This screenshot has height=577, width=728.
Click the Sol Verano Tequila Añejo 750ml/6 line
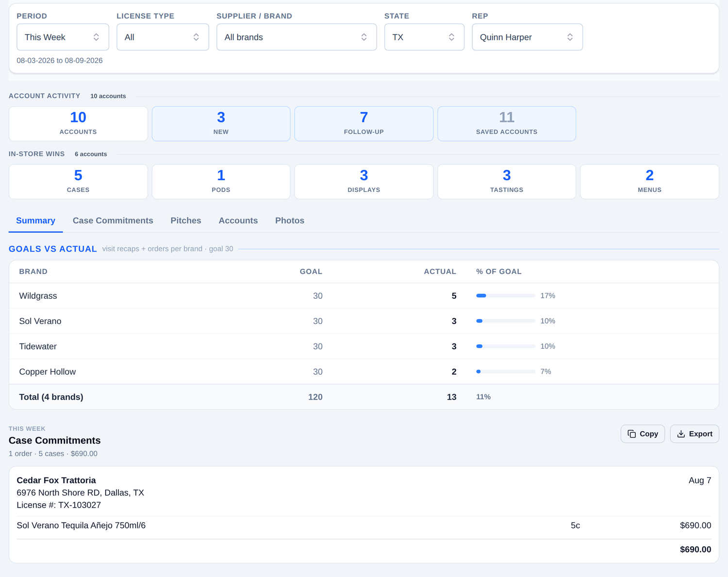(x=81, y=526)
